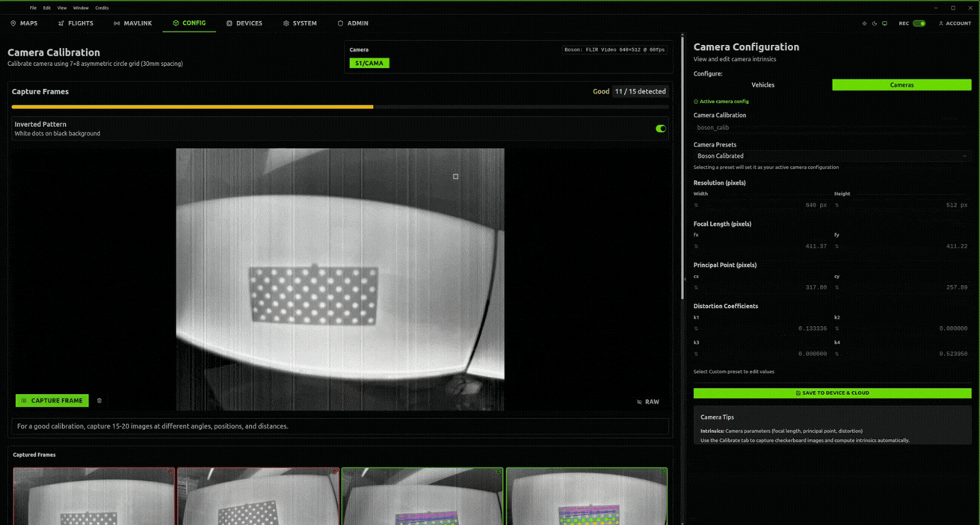Switch to dark theme moon icon
Screen dimensions: 980x525
(x=875, y=23)
